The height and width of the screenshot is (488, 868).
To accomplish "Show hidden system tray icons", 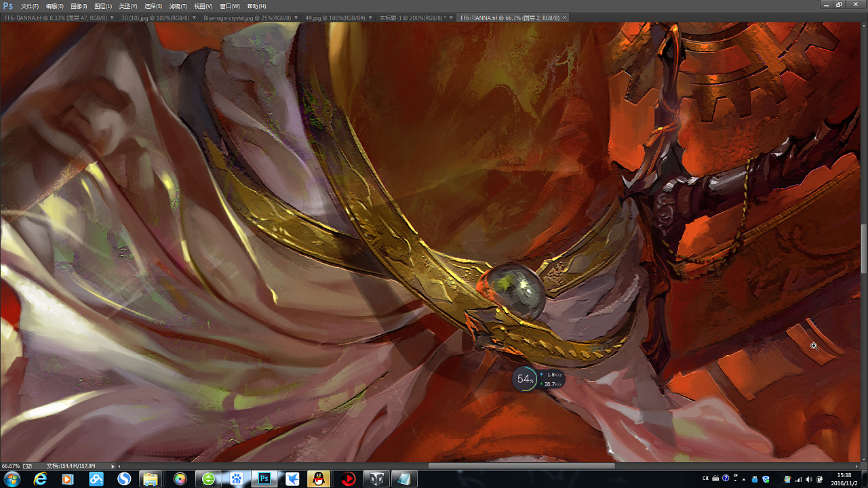I will pyautogui.click(x=744, y=479).
